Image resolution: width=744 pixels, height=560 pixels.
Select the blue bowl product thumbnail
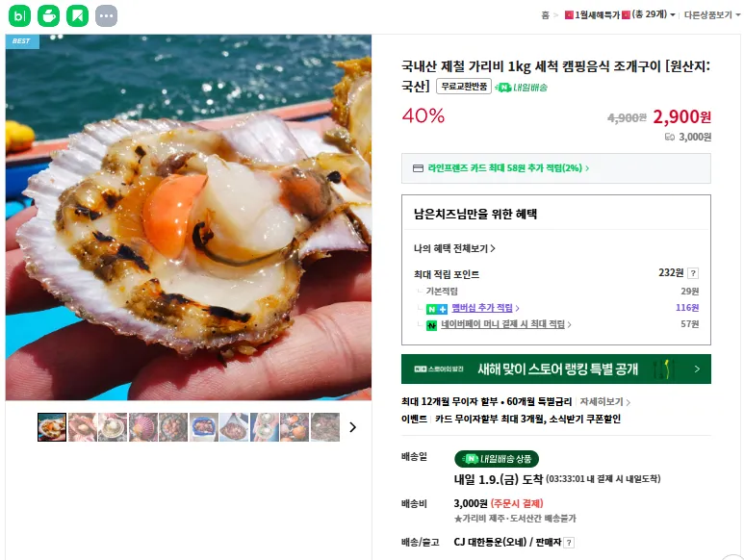pyautogui.click(x=203, y=427)
